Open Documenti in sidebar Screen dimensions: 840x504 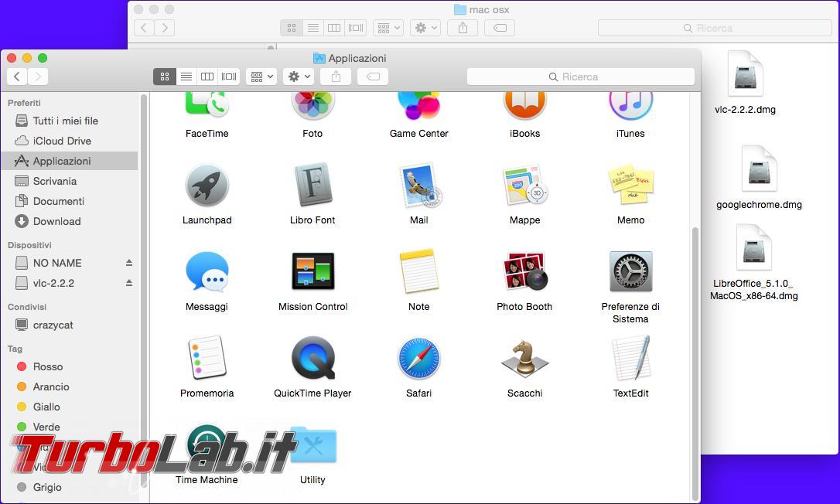70,202
